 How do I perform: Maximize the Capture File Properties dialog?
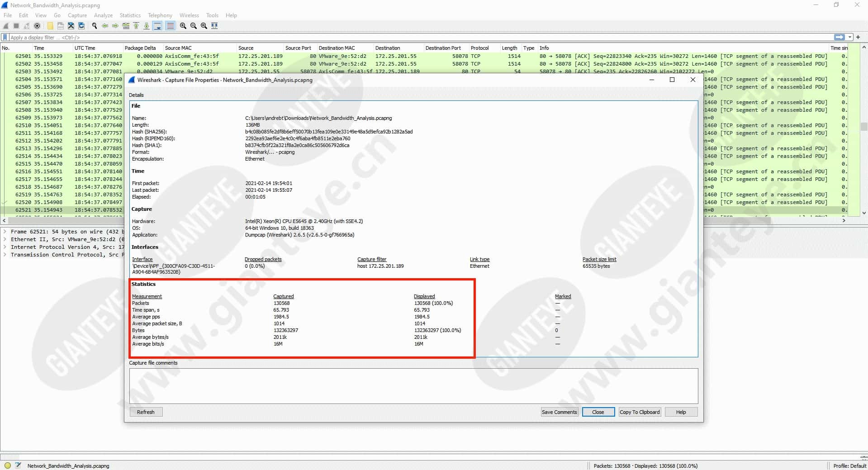click(x=672, y=80)
